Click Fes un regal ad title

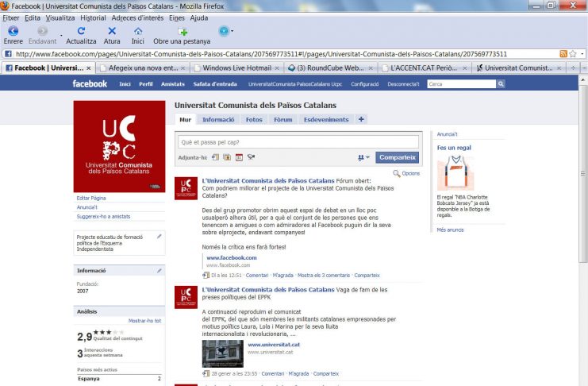pos(454,148)
